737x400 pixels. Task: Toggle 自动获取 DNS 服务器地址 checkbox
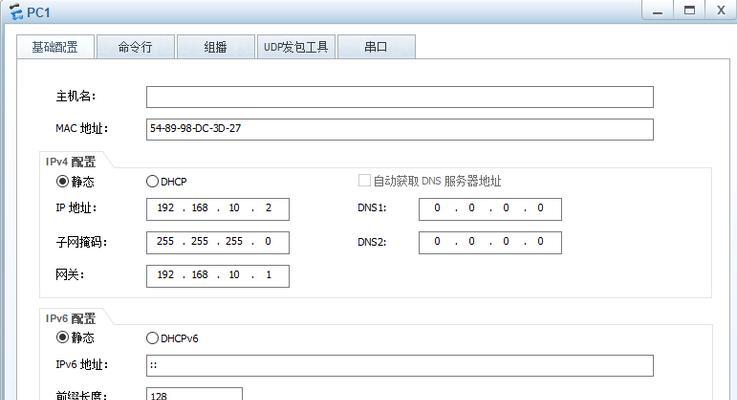coord(364,181)
